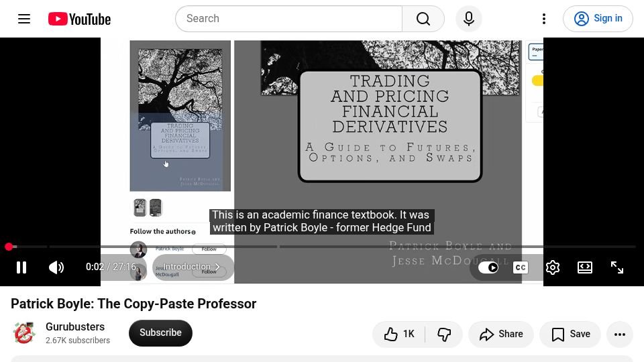Pause the video
This screenshot has width=644, height=362.
pos(21,267)
